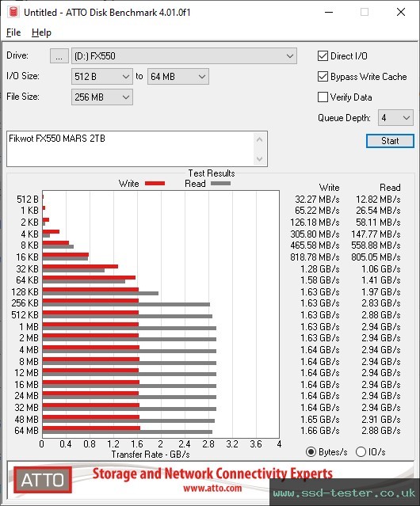The image size is (420, 506).
Task: Click the Start button
Action: [390, 141]
